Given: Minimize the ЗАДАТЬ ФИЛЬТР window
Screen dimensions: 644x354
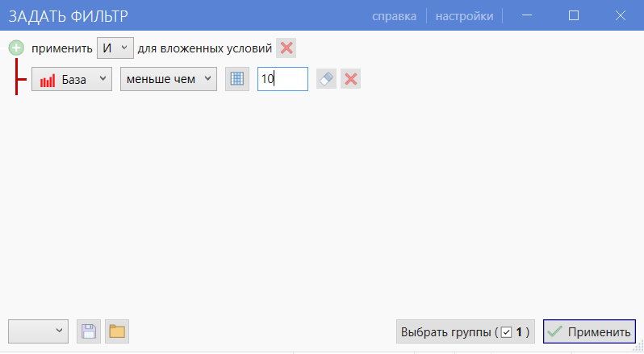Looking at the screenshot, I should (x=527, y=15).
